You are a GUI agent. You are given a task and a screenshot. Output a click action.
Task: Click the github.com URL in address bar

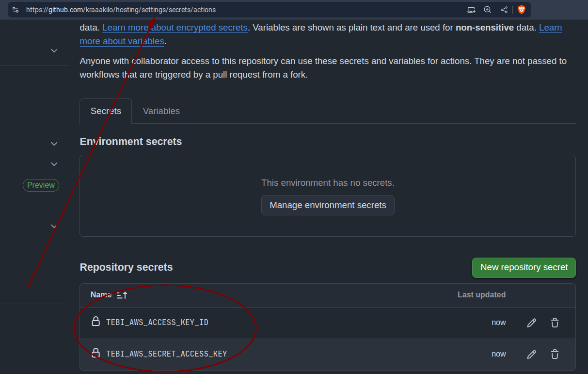[x=121, y=10]
